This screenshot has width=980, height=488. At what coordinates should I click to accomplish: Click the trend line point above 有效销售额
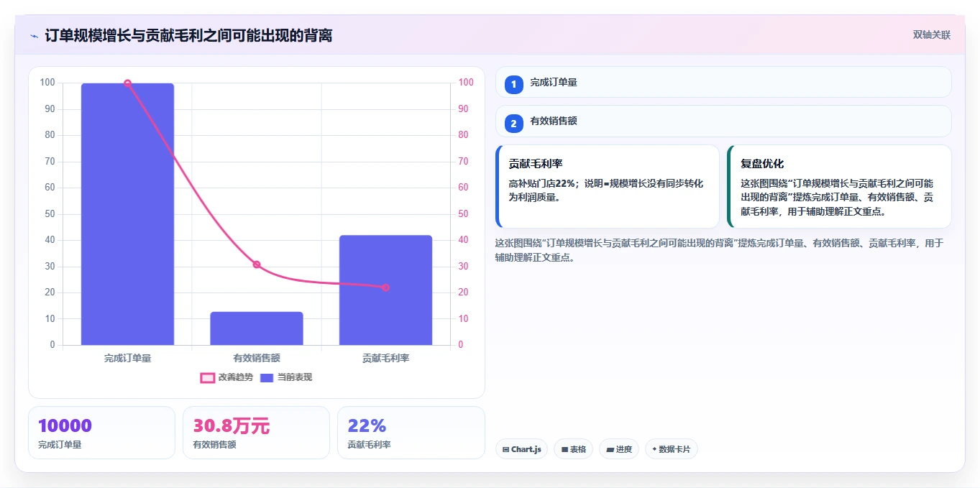(257, 264)
